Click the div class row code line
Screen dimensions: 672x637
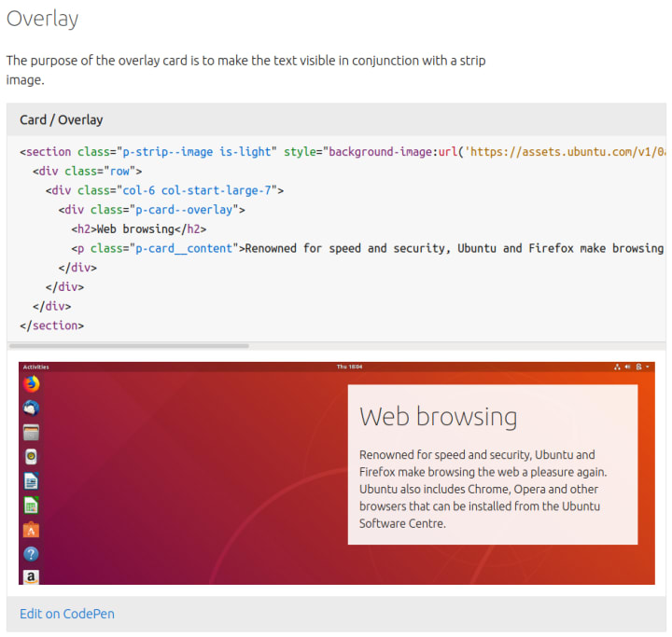coord(88,171)
